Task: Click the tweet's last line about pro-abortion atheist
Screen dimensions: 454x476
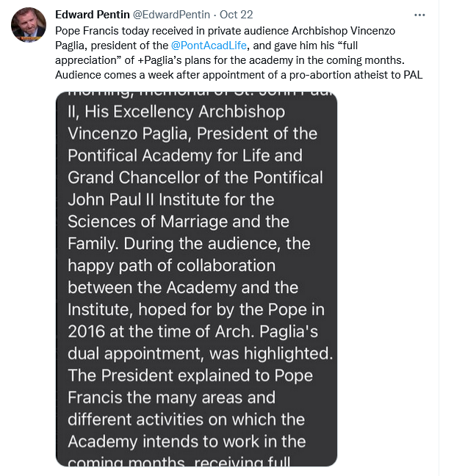Action: coord(239,75)
